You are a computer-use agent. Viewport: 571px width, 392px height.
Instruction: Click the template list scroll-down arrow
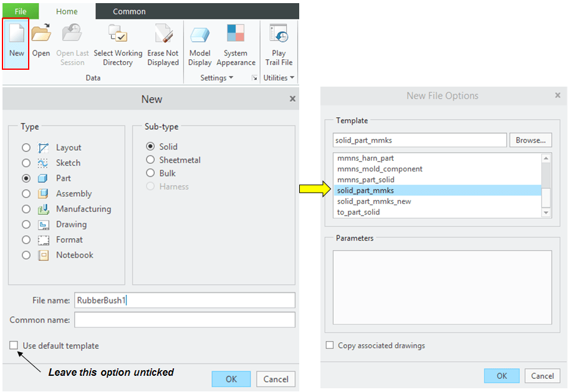pyautogui.click(x=546, y=213)
